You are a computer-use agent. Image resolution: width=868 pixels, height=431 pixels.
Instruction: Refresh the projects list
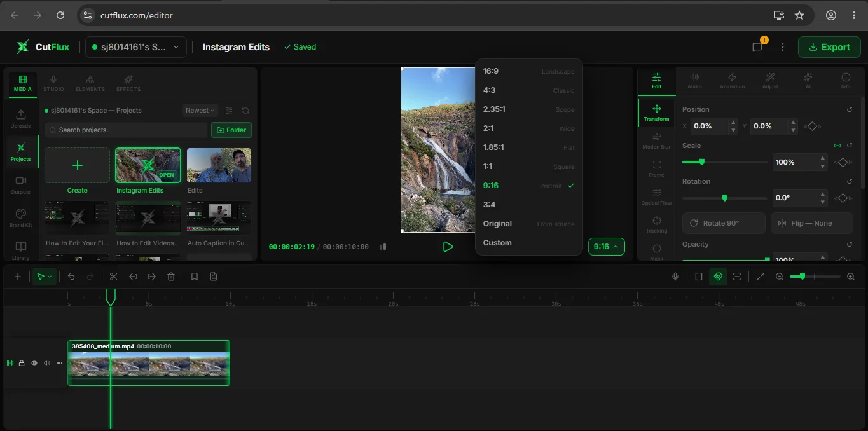[245, 111]
